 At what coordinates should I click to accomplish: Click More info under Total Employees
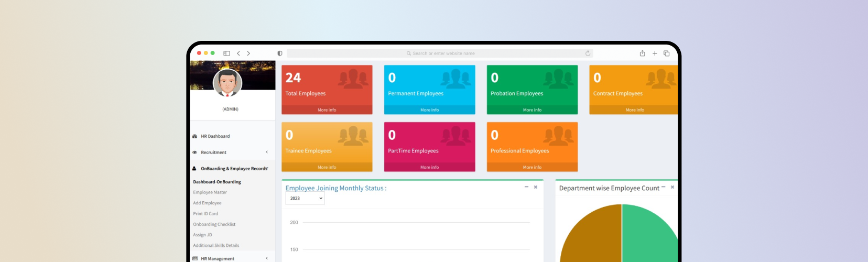click(327, 110)
